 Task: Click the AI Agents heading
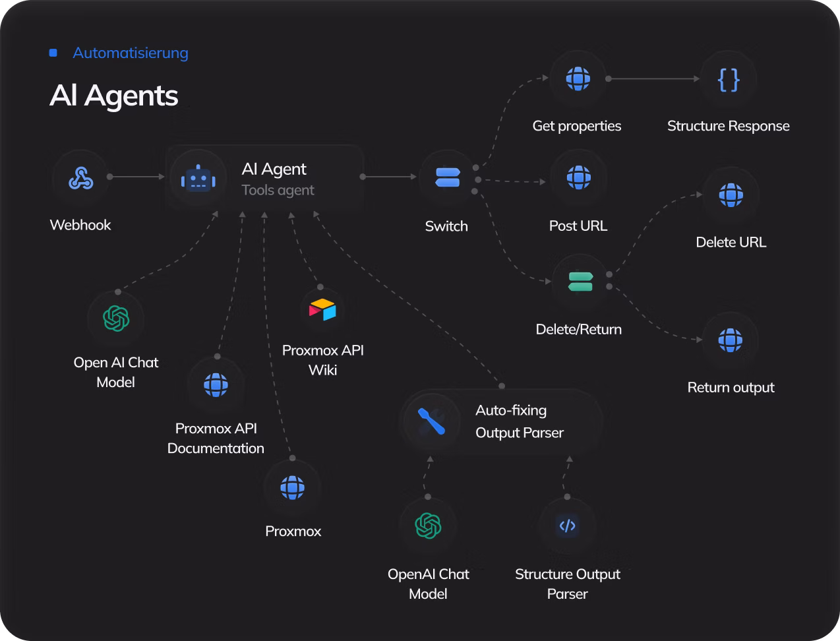114,96
